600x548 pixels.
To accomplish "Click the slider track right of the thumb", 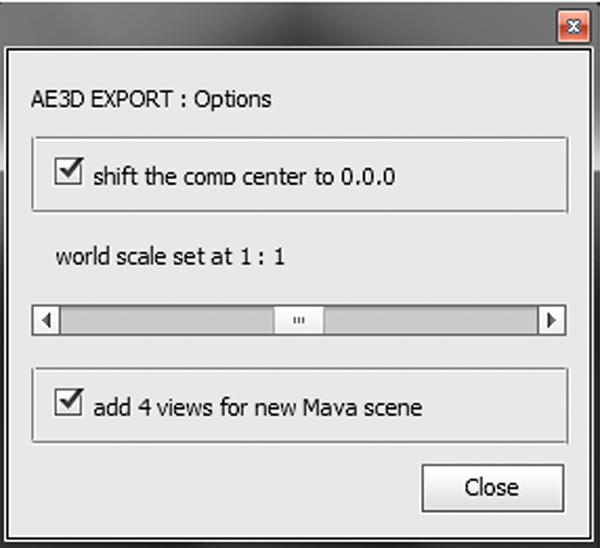I will click(431, 320).
